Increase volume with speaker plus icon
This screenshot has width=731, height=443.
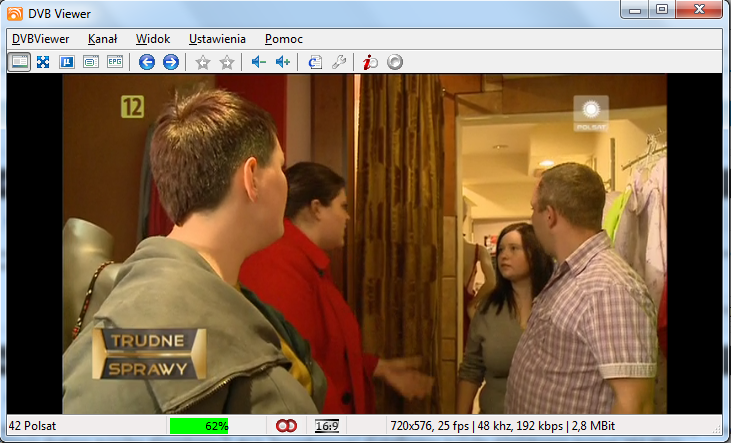click(283, 62)
